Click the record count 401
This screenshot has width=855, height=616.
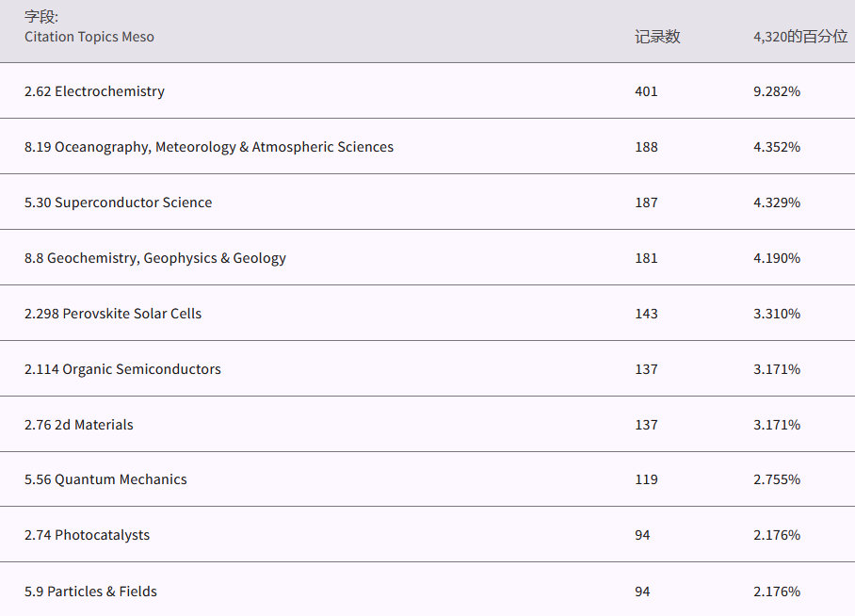646,91
